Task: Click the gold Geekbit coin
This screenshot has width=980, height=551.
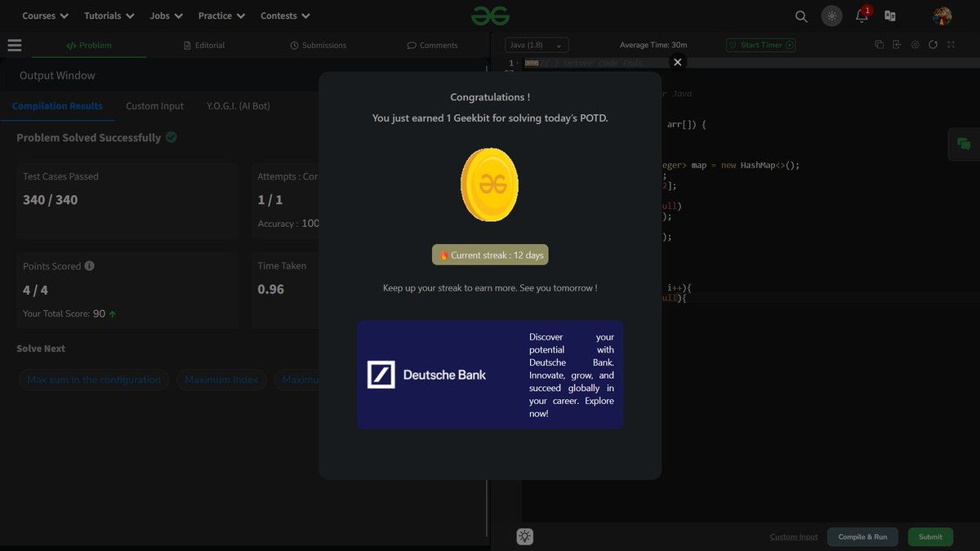Action: [x=489, y=184]
